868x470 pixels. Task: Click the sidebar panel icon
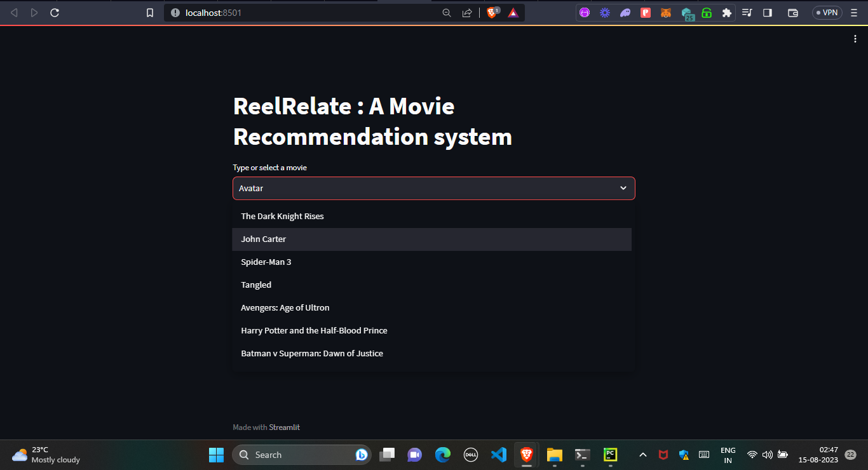point(768,12)
